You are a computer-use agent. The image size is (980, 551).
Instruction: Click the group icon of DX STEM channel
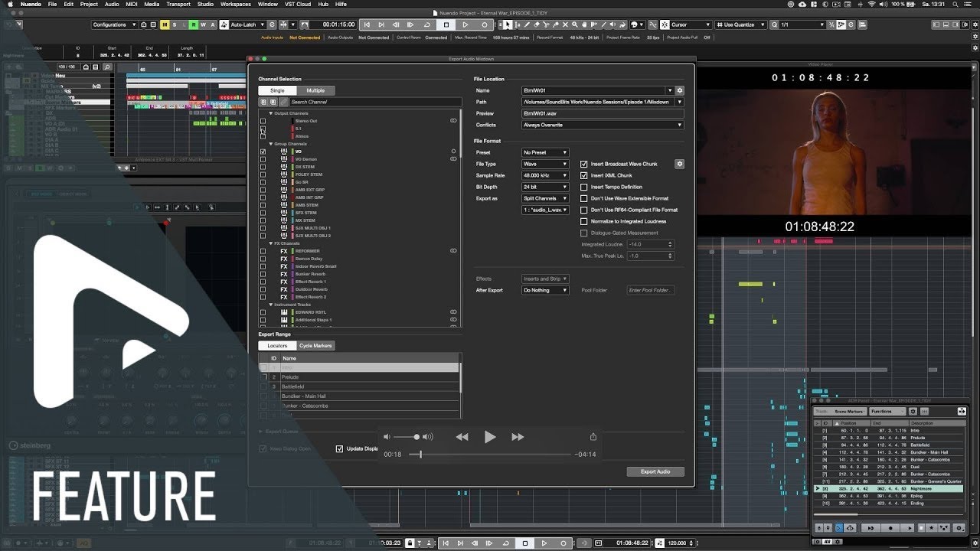click(284, 167)
